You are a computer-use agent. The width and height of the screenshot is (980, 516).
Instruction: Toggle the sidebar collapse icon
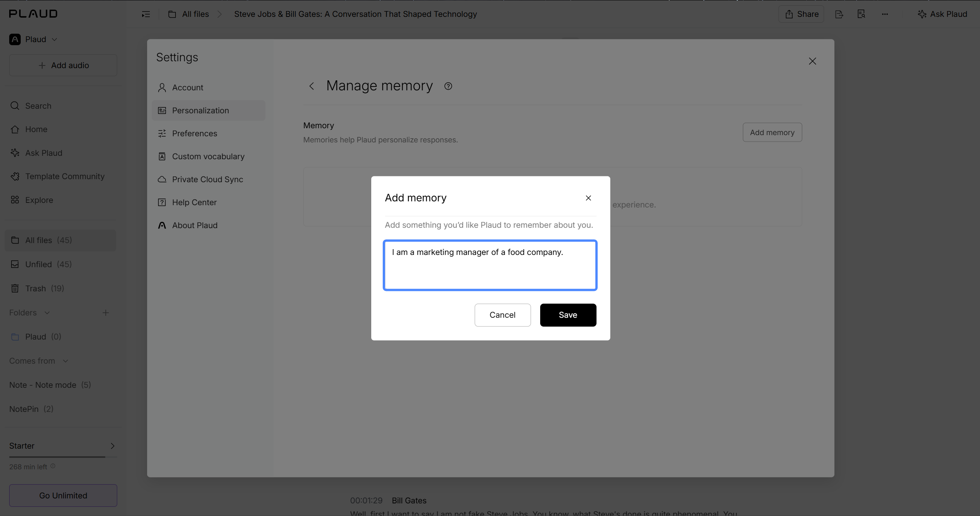pyautogui.click(x=146, y=14)
